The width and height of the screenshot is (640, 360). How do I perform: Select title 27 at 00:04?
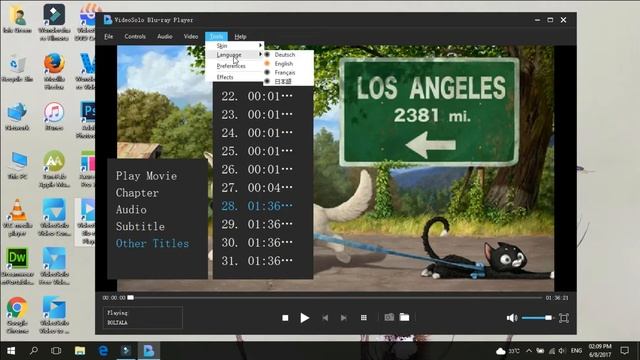coord(257,188)
